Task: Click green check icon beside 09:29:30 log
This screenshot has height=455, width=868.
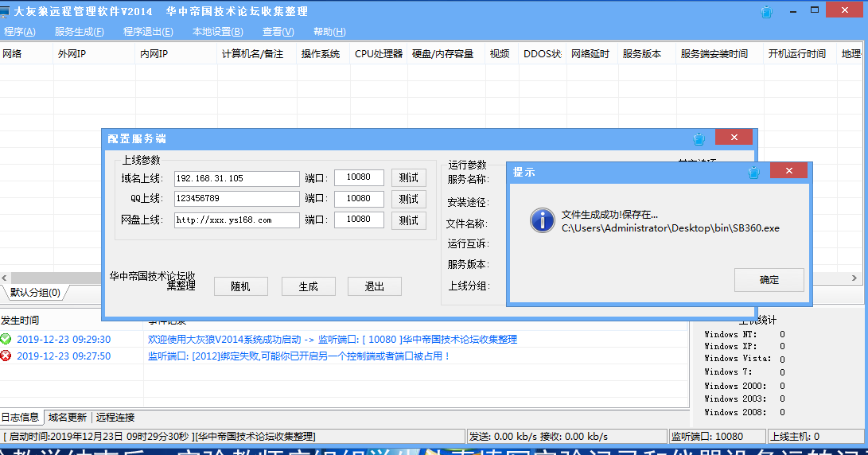Action: tap(6, 339)
